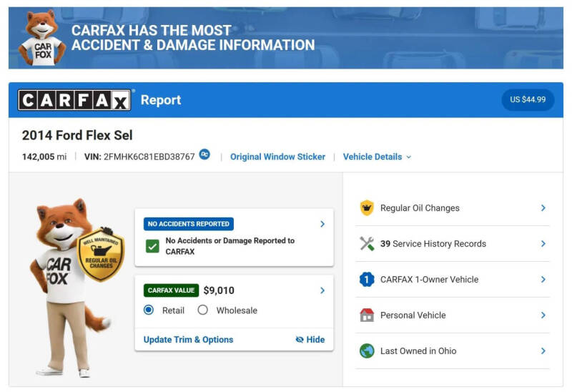The image size is (572, 392).
Task: Click the accident & damage information banner
Action: 285,38
